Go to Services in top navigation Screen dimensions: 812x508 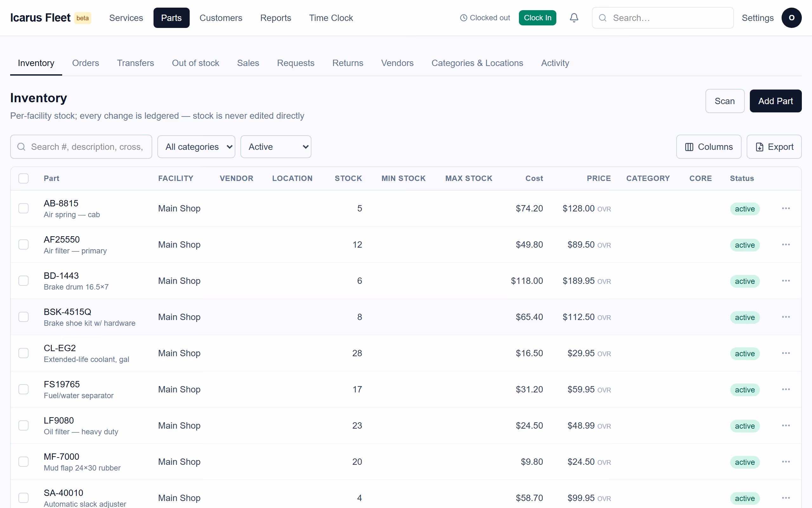coord(126,18)
